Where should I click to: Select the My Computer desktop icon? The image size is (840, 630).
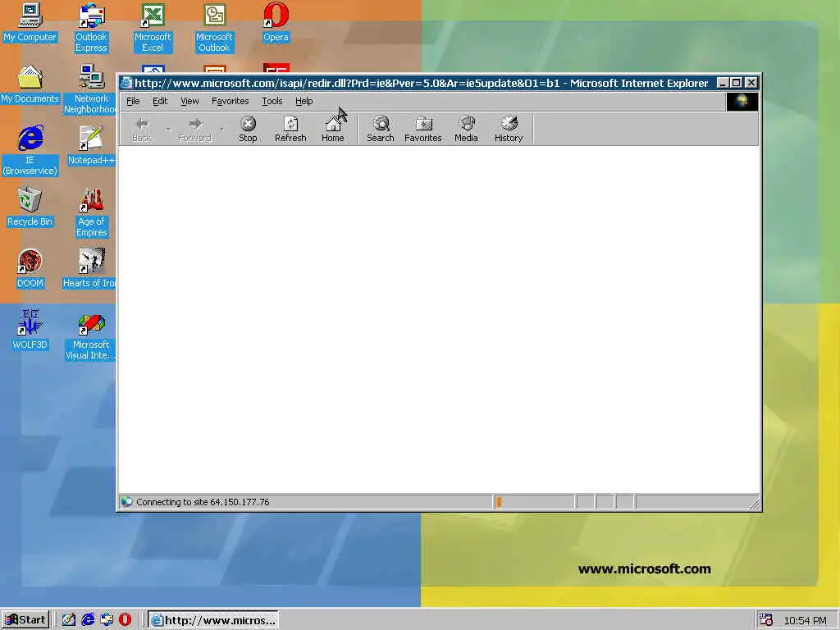click(x=30, y=22)
